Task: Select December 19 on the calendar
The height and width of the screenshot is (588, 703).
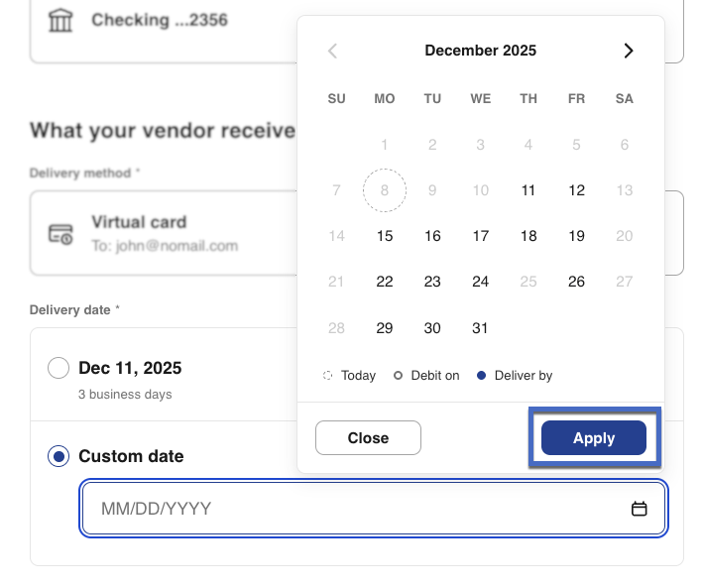Action: 576,236
